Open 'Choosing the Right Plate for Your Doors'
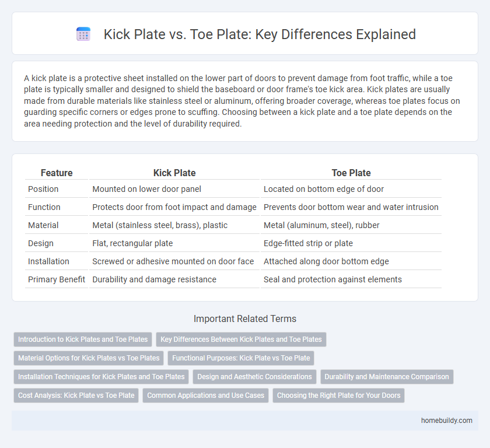 tap(338, 395)
